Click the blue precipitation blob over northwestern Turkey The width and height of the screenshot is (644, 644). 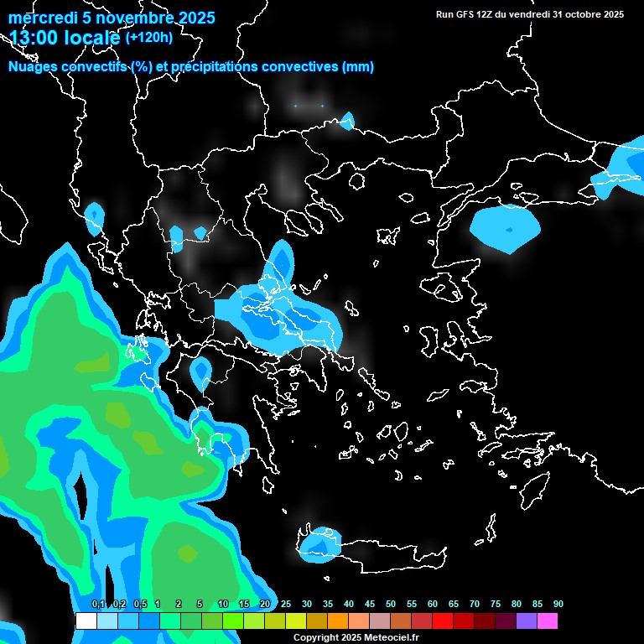[x=505, y=229]
